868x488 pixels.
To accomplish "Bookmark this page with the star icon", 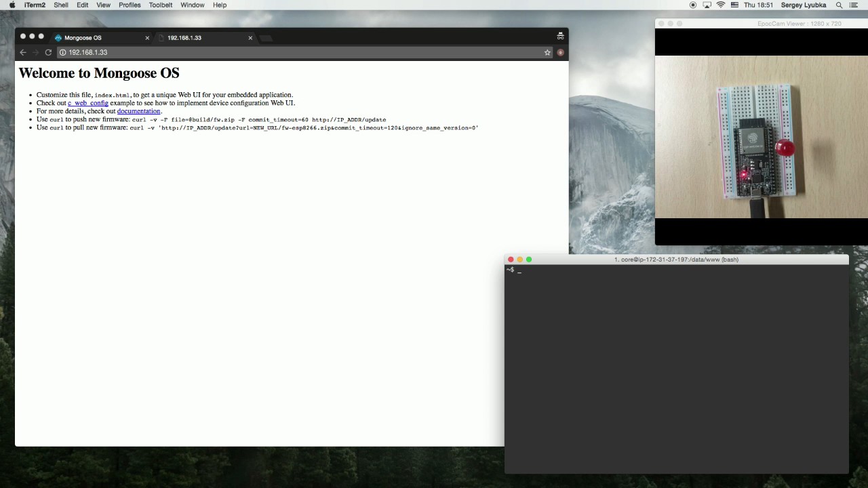I will (547, 52).
